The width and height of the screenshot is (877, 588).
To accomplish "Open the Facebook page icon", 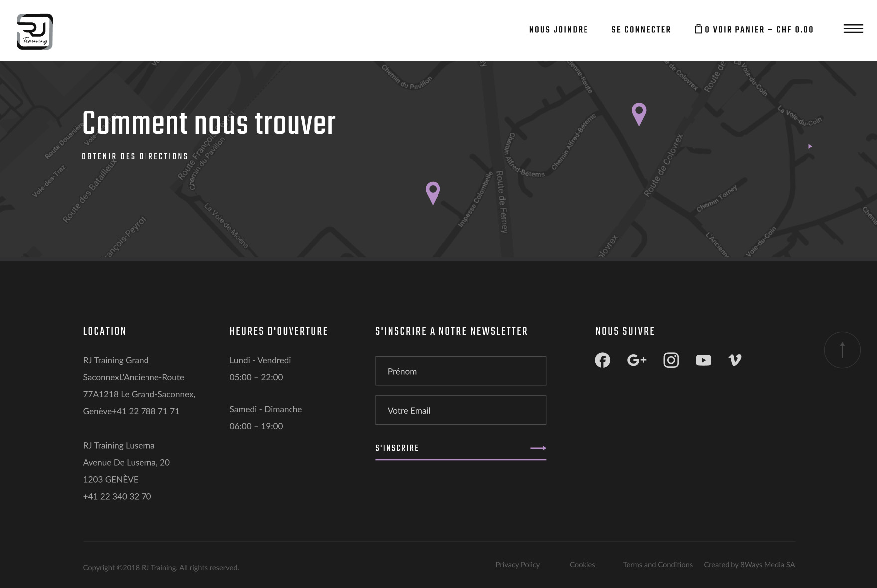I will [x=602, y=360].
